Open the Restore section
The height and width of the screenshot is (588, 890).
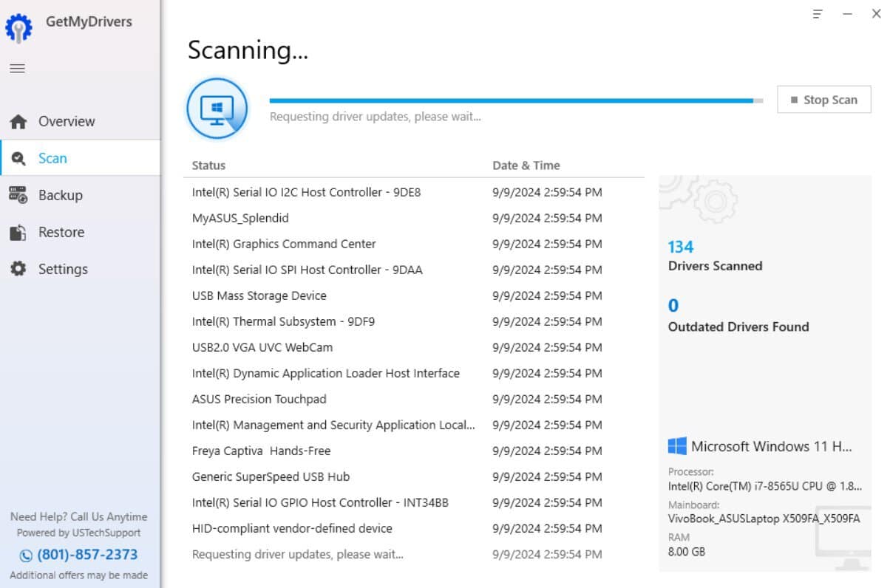(80, 232)
